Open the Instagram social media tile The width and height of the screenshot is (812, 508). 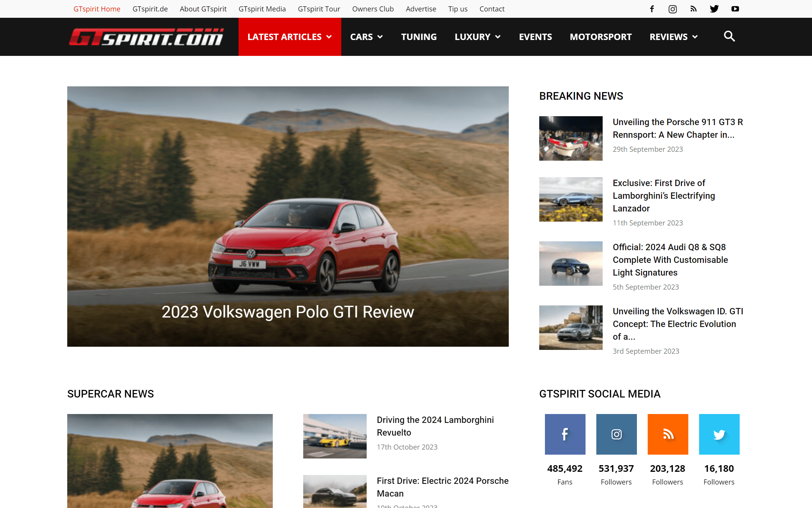(x=616, y=434)
